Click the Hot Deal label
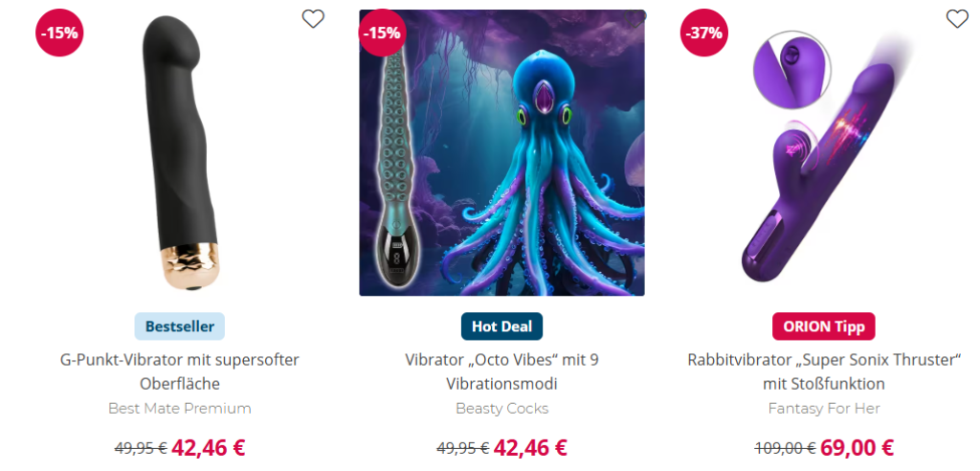Image resolution: width=980 pixels, height=471 pixels. point(501,325)
